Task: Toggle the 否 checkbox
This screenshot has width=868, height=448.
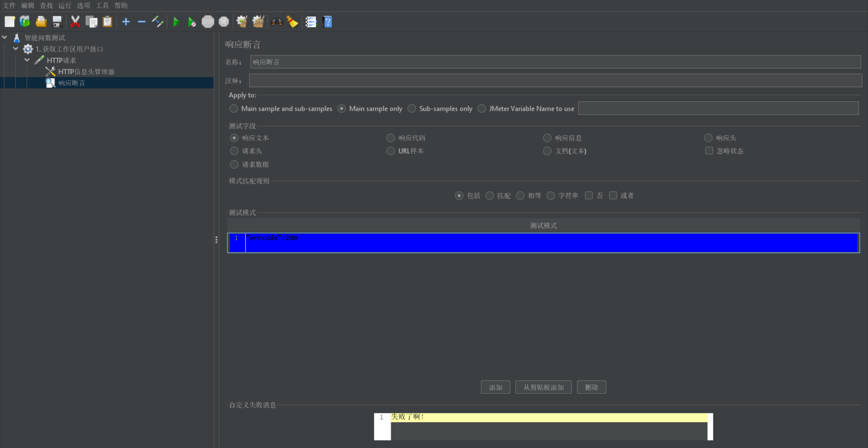Action: pos(589,196)
